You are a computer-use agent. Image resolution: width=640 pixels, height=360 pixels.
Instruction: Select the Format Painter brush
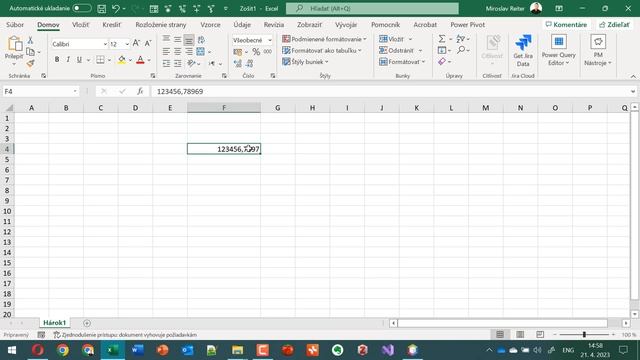(x=30, y=63)
